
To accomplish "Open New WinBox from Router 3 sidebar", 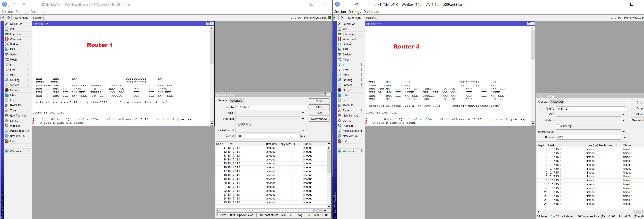I will coord(351,136).
